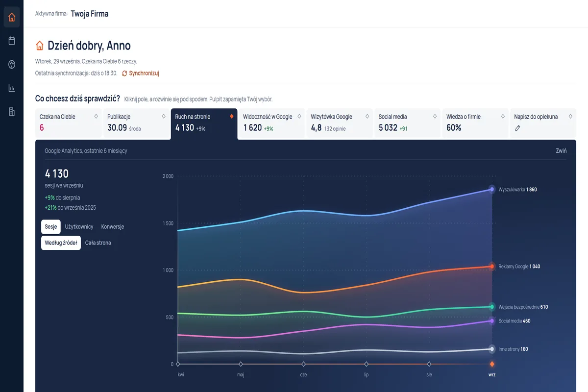Click the diamond icon on Social media tile
The height and width of the screenshot is (392, 588).
435,117
